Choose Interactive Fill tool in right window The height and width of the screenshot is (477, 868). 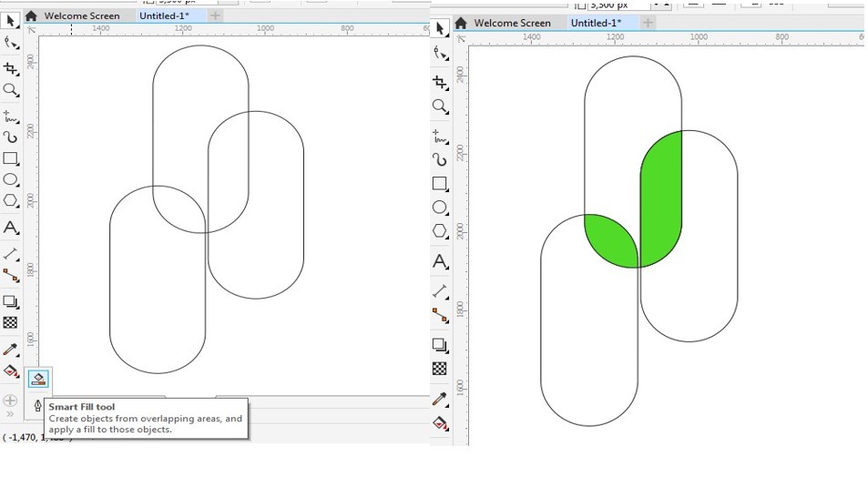pyautogui.click(x=441, y=424)
